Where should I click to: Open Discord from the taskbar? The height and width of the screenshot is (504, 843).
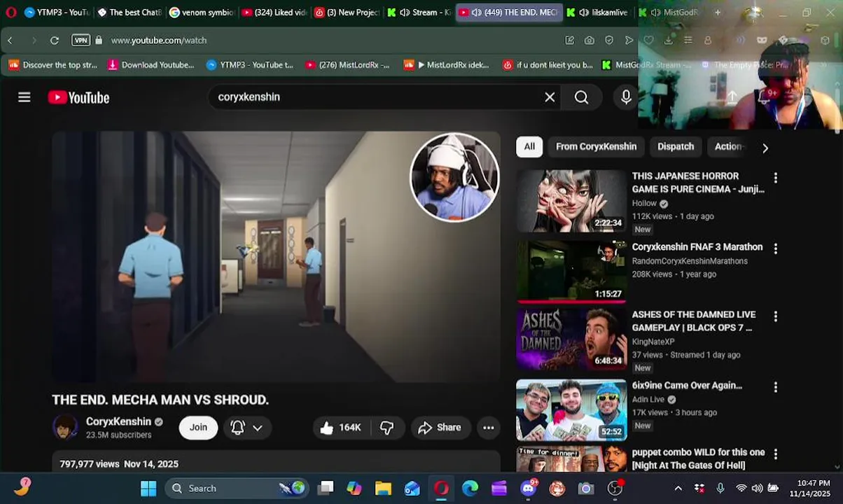click(528, 489)
